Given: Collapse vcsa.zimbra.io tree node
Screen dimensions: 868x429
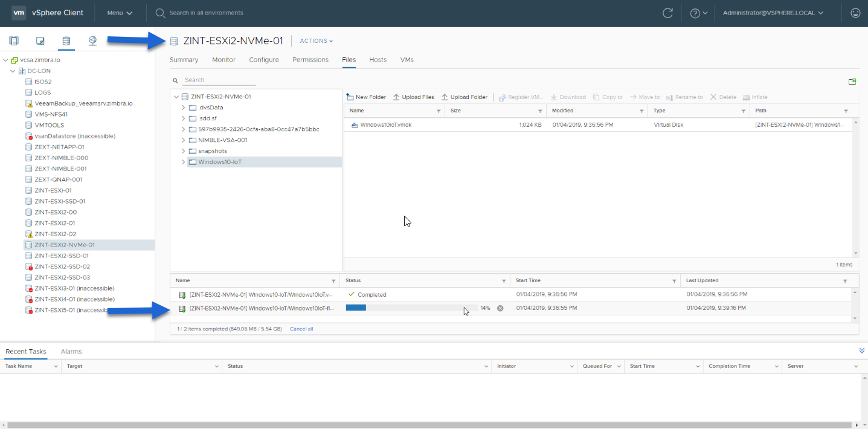Looking at the screenshot, I should pos(5,60).
